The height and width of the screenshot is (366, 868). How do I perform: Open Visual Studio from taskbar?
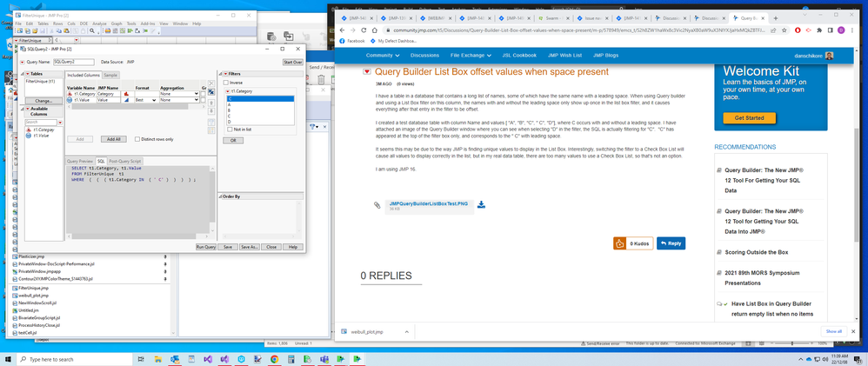coord(208,359)
